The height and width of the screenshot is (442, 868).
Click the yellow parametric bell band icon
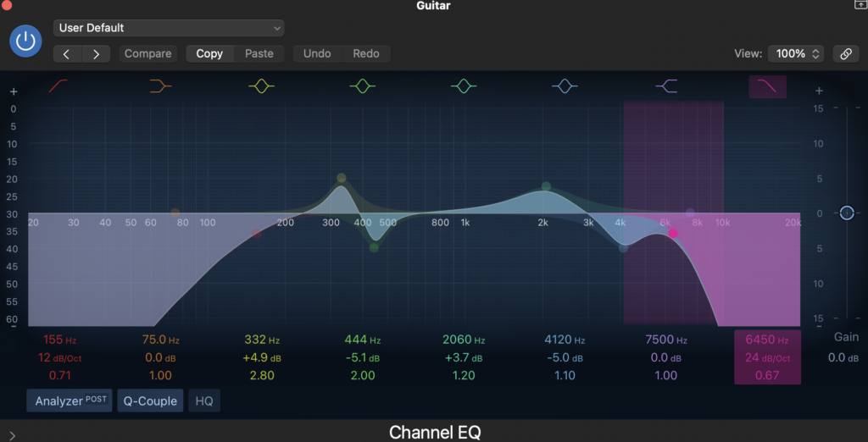click(x=261, y=86)
